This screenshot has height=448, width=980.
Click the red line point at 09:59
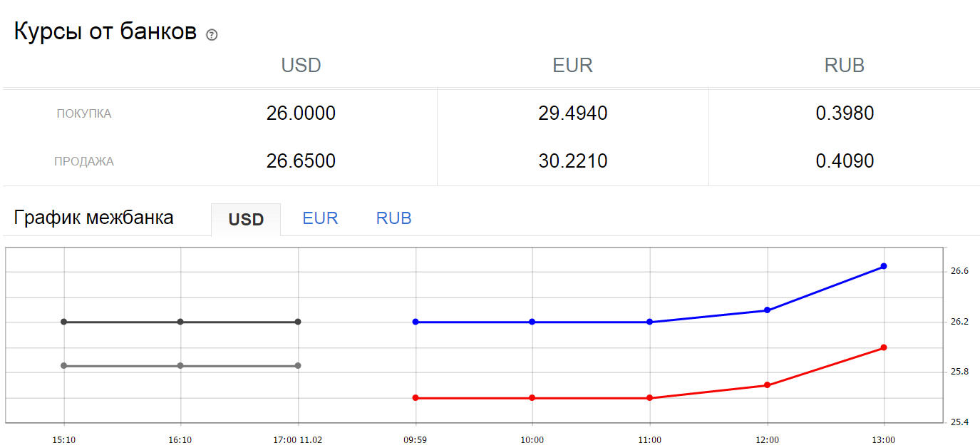pos(416,398)
